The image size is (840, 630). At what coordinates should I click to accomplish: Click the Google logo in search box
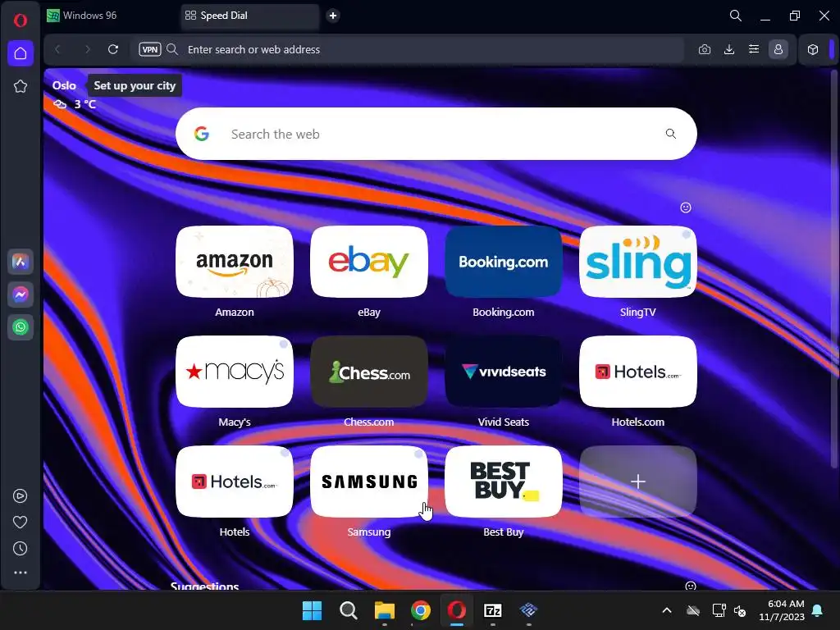point(202,134)
